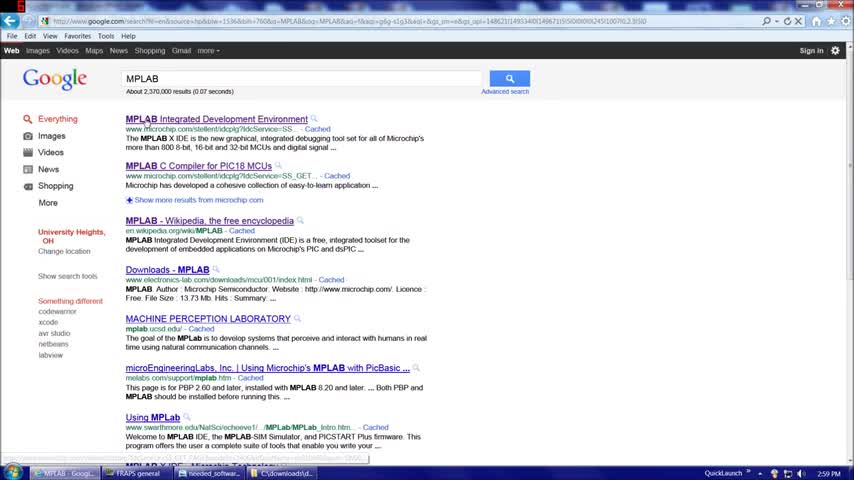The width and height of the screenshot is (854, 480).
Task: Click the volume speaker tray icon
Action: tap(801, 473)
